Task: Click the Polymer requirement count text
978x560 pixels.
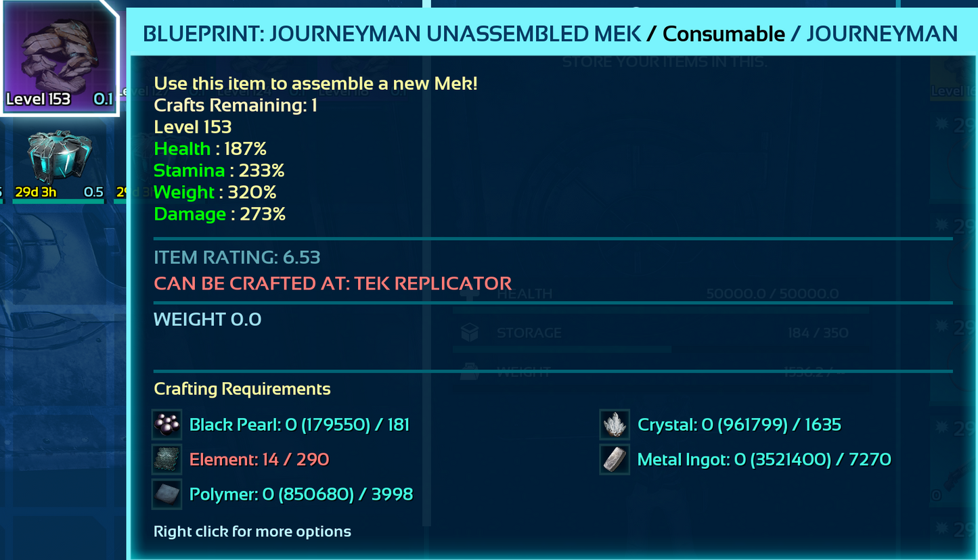Action: click(301, 494)
